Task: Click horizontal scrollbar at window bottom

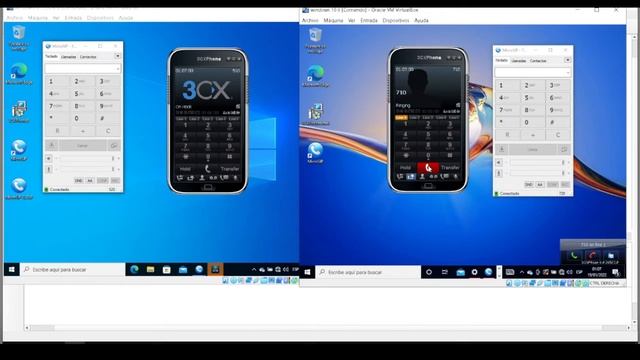Action: click(x=328, y=328)
